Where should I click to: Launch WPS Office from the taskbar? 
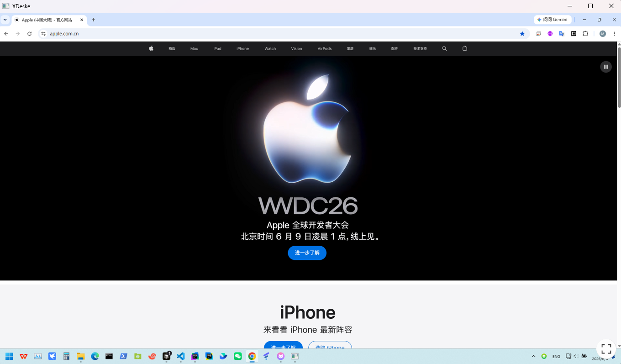pyautogui.click(x=23, y=356)
